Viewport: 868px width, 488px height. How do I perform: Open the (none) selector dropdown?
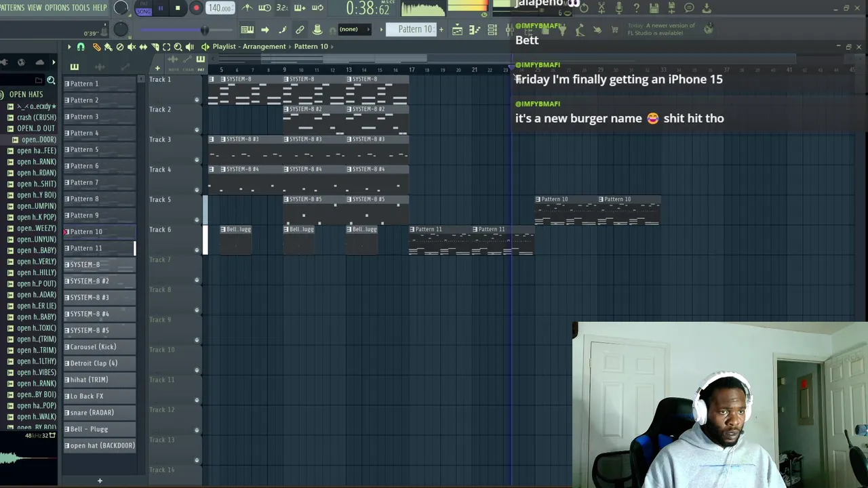click(x=355, y=29)
